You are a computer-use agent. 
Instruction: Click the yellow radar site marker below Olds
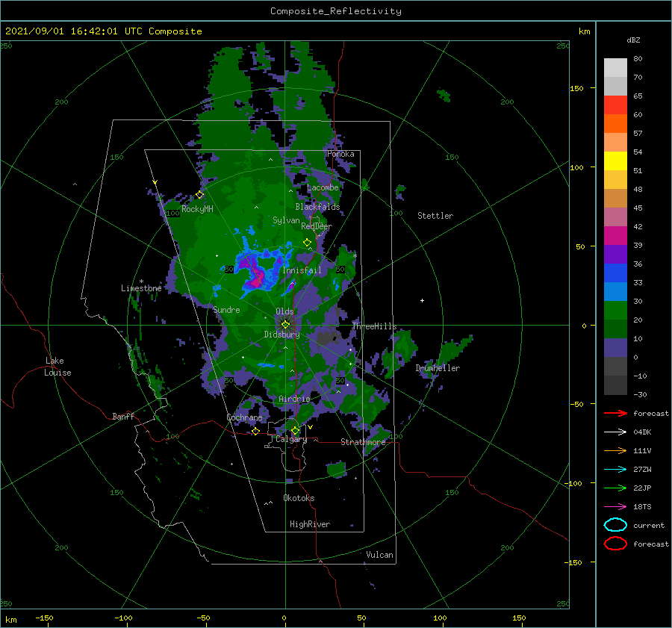click(285, 325)
